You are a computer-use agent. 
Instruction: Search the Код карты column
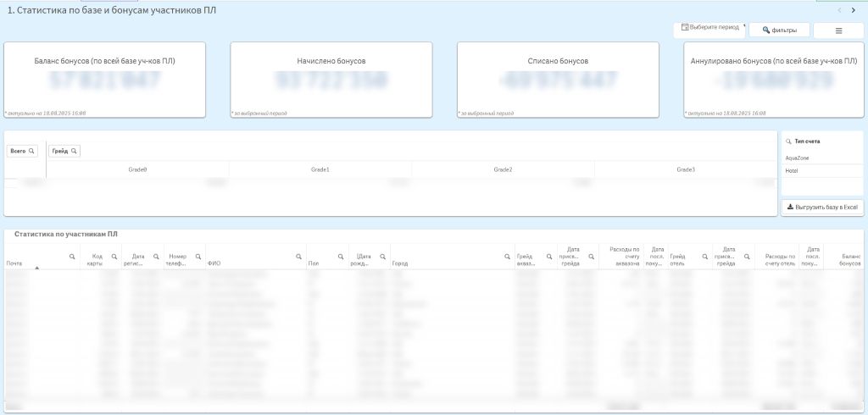(x=114, y=257)
